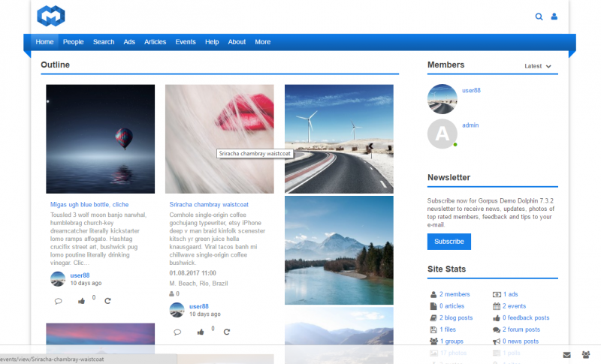This screenshot has height=364, width=601.
Task: Open the 2 events stats link
Action: (515, 306)
